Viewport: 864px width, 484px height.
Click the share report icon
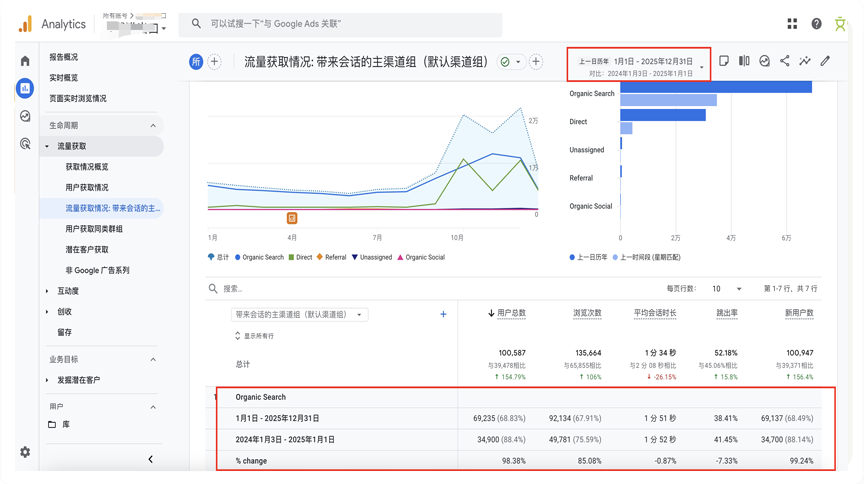[785, 62]
